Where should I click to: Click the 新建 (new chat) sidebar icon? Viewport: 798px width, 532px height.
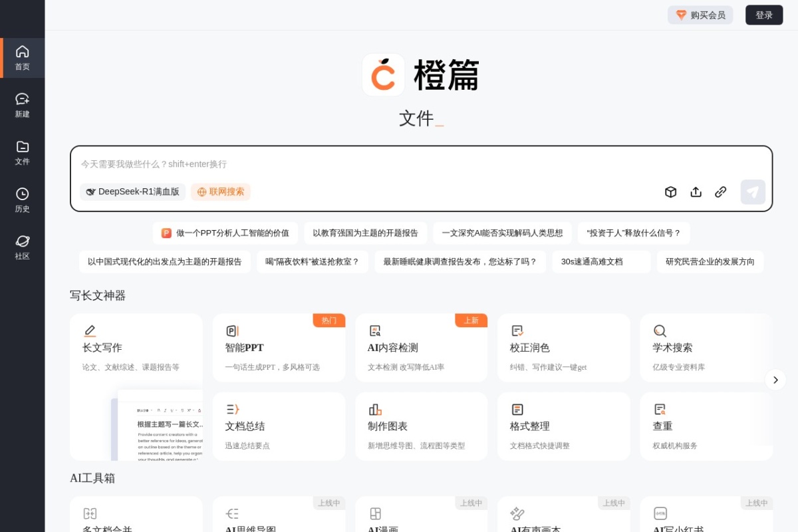pyautogui.click(x=22, y=105)
